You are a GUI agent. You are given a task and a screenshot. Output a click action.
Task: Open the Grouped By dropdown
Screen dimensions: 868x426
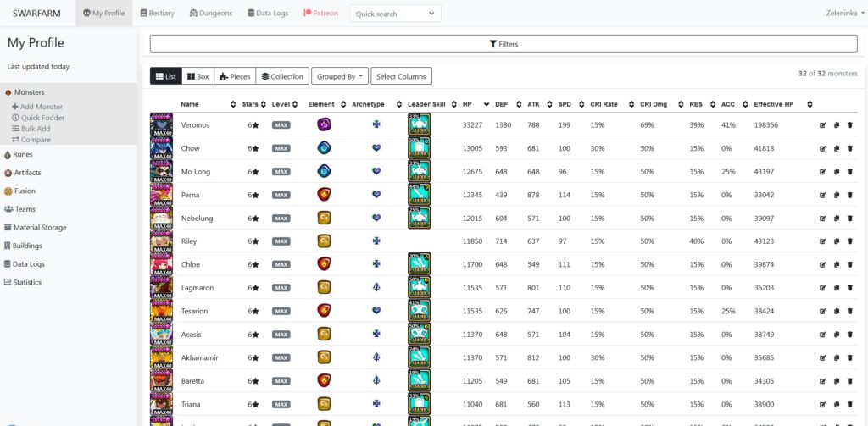coord(340,76)
